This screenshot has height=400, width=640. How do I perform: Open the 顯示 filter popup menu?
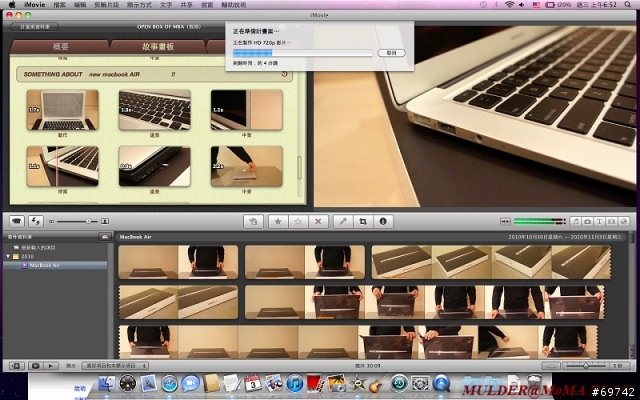(115, 366)
